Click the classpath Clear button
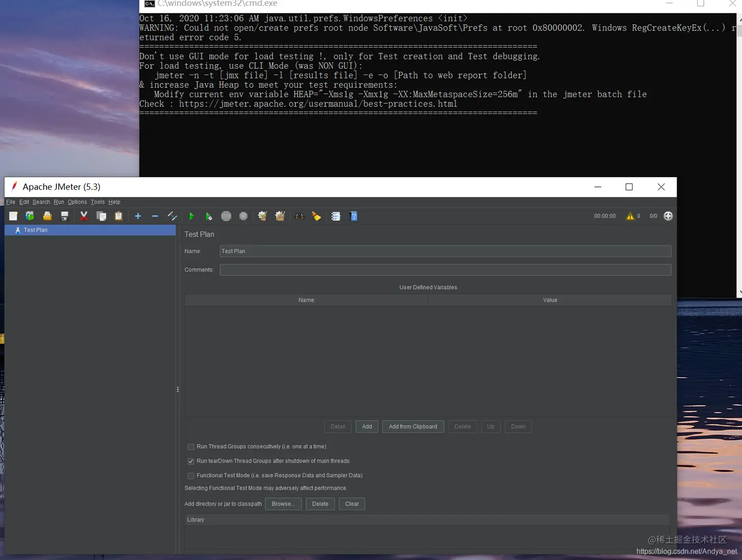The height and width of the screenshot is (560, 742). pos(352,504)
